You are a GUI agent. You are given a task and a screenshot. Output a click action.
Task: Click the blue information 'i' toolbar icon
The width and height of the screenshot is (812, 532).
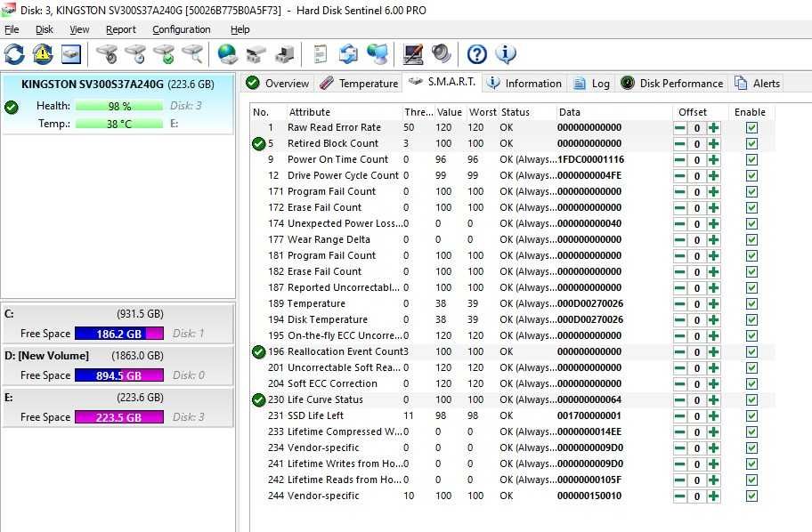[x=506, y=53]
